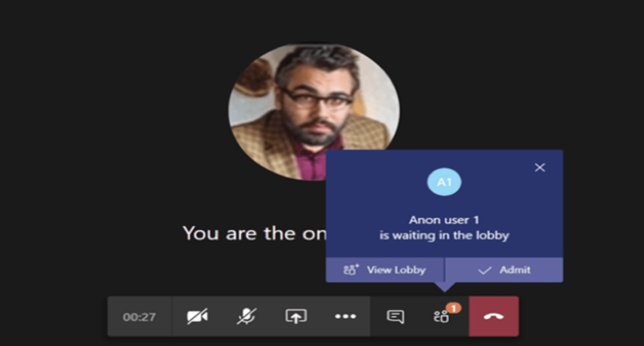Show the participants panel

(x=442, y=316)
